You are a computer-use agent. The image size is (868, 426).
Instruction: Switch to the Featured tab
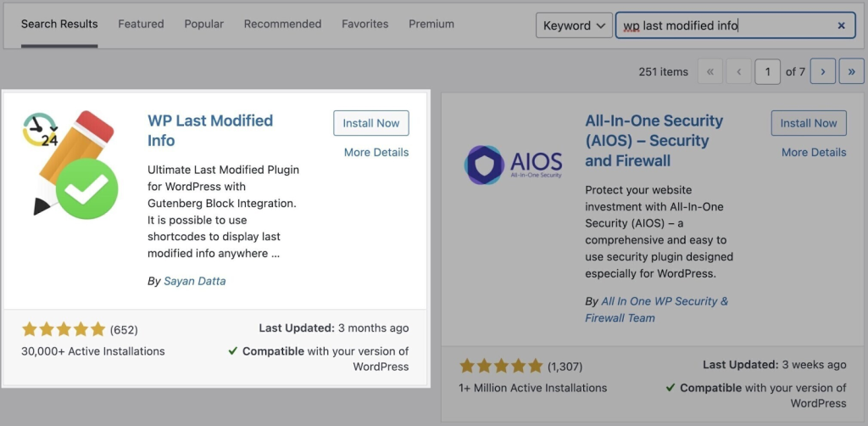click(141, 24)
